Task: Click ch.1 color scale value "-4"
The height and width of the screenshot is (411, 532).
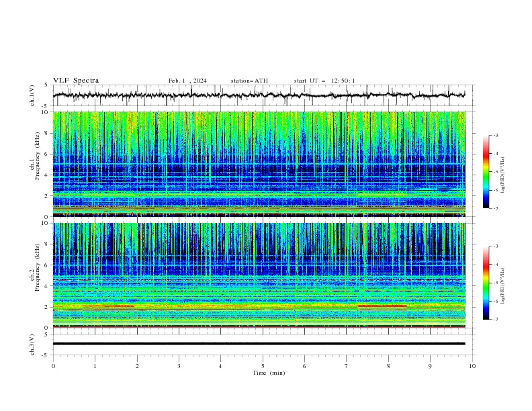Action: 496,154
